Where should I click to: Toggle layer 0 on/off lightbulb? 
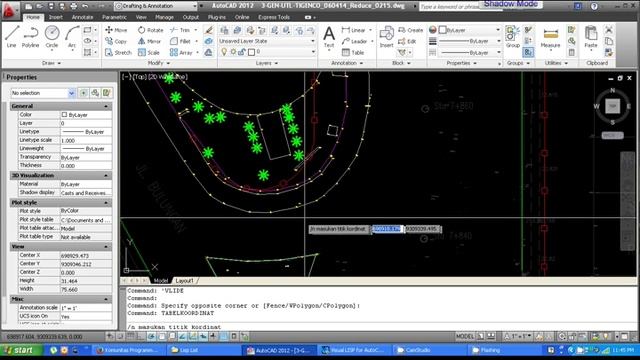coord(224,52)
